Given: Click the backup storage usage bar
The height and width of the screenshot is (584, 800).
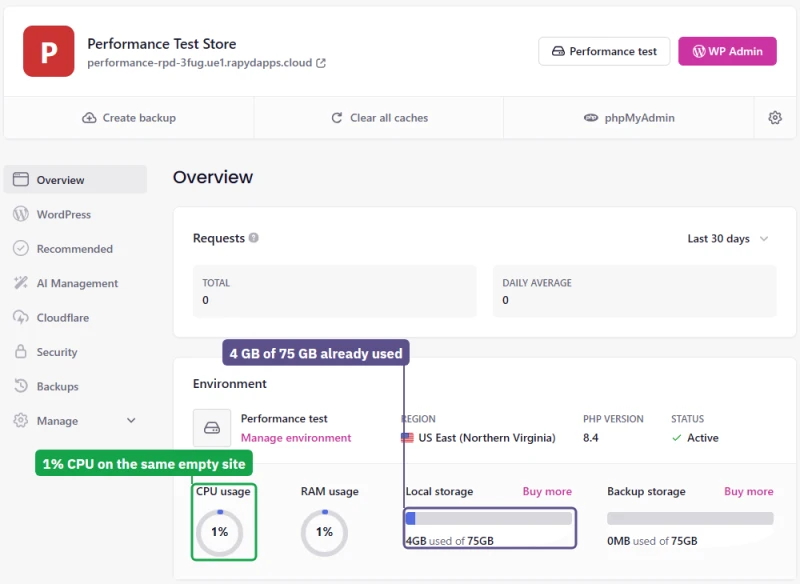Looking at the screenshot, I should pos(690,519).
